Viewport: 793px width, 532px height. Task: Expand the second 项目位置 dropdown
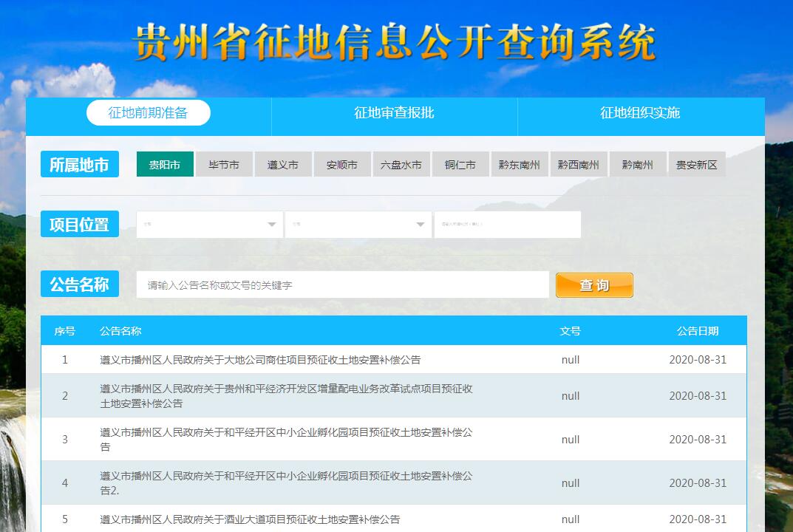(x=358, y=225)
